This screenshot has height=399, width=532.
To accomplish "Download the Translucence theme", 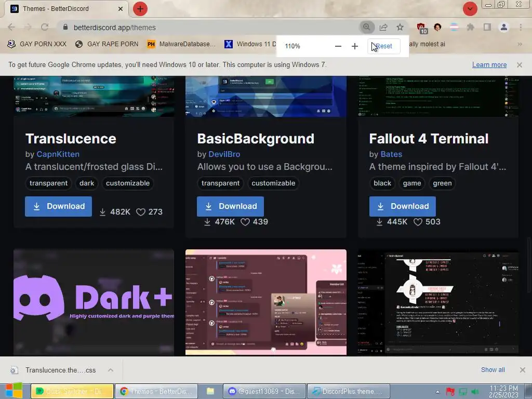I will (58, 206).
